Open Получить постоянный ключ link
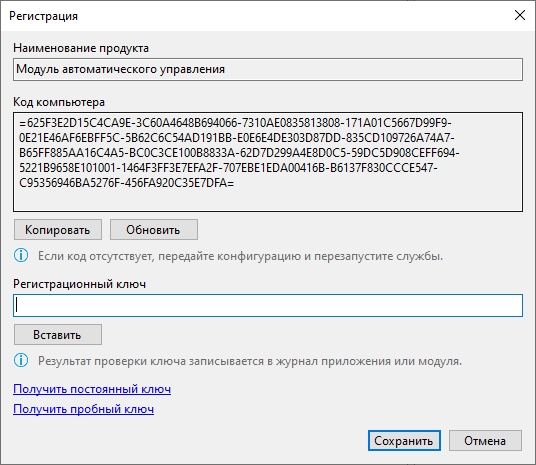536x465 pixels. point(92,389)
